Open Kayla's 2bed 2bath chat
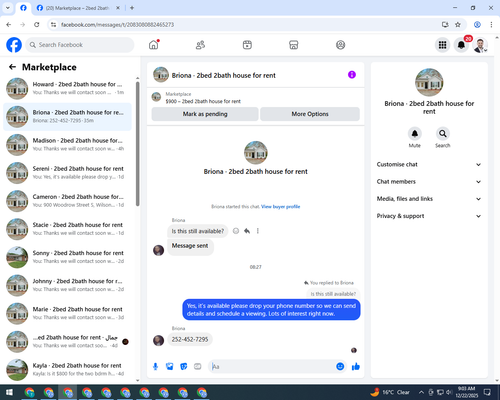Image resolution: width=500 pixels, height=400 pixels. (x=68, y=370)
